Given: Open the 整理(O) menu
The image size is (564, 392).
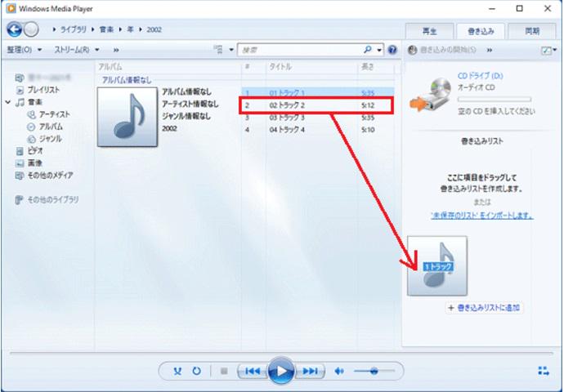Looking at the screenshot, I should (x=24, y=50).
